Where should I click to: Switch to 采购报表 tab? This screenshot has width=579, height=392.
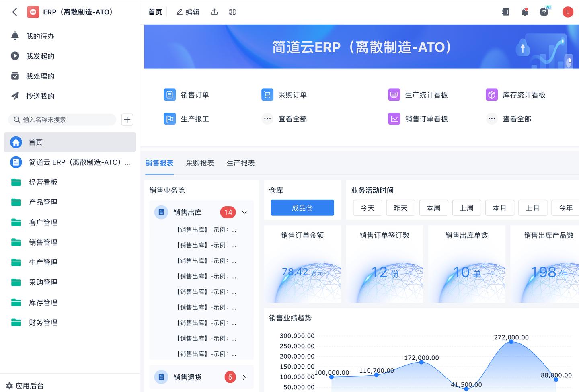200,163
